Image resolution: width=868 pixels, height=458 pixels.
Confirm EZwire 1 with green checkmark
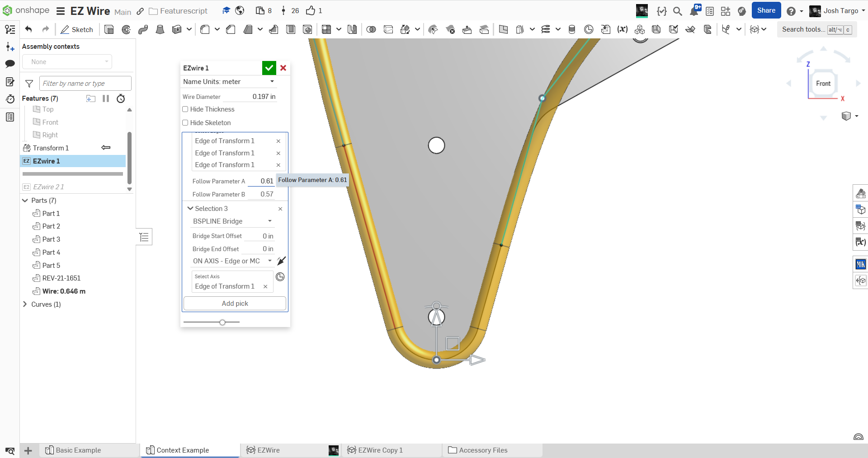coord(269,68)
